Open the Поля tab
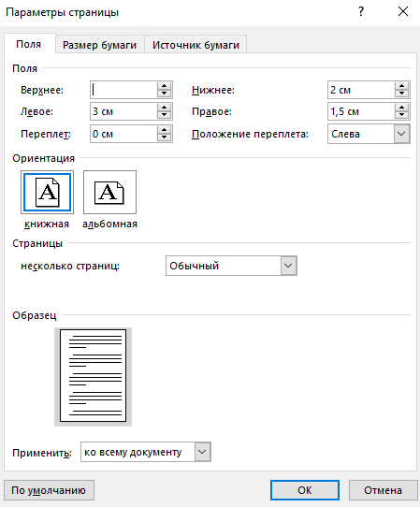The image size is (420, 507). pos(29,44)
